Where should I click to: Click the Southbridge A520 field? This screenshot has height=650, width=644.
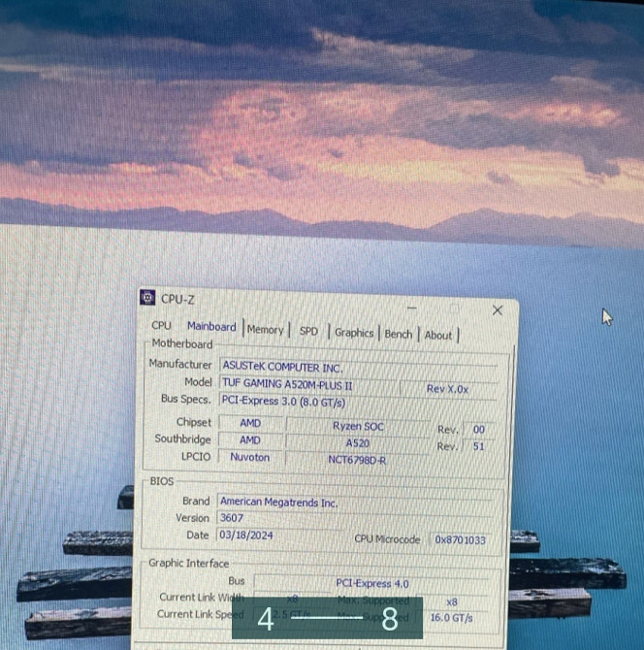(359, 442)
